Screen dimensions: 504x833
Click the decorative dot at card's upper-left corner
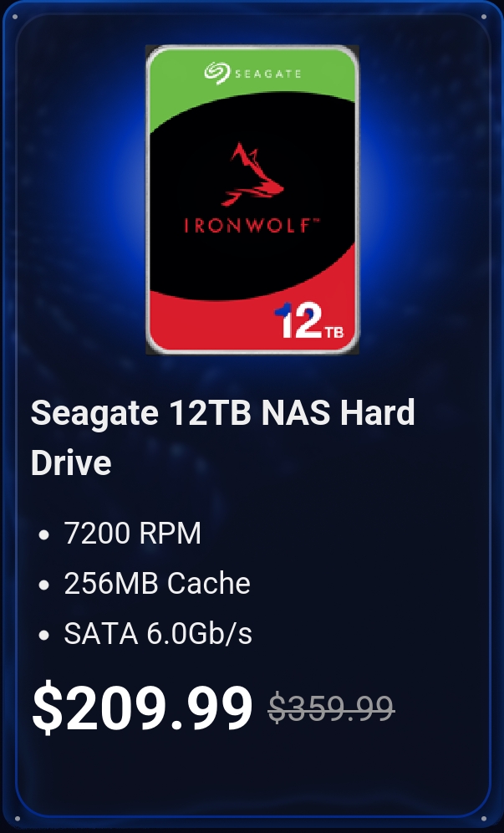point(15,17)
